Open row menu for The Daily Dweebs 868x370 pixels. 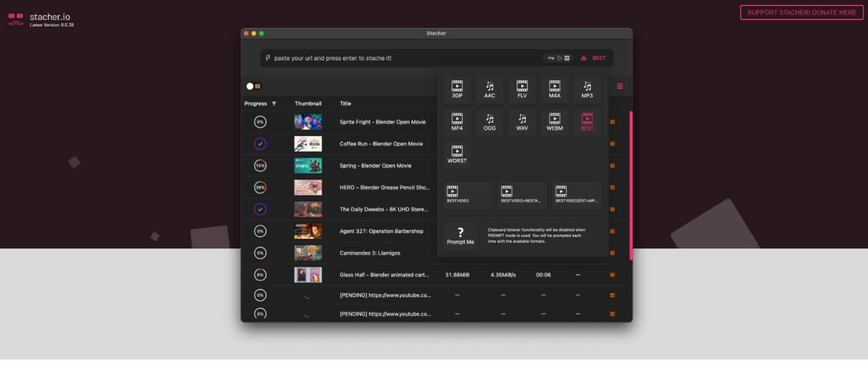(612, 209)
